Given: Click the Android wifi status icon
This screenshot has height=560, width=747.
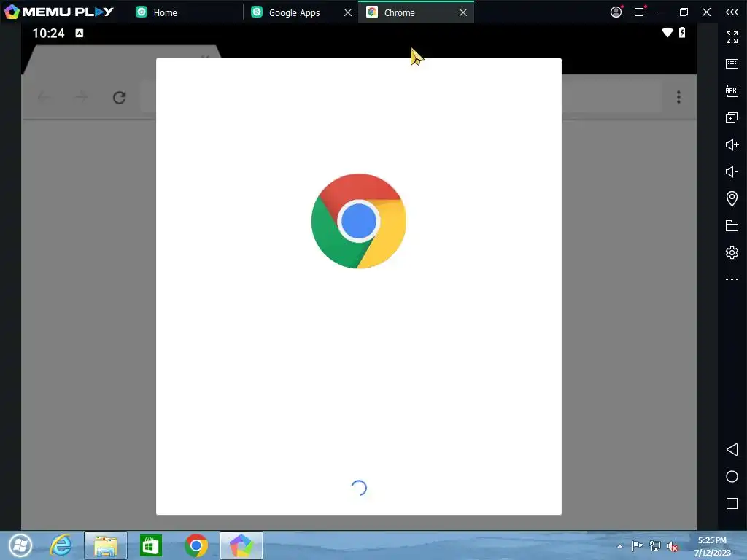Looking at the screenshot, I should coord(667,32).
